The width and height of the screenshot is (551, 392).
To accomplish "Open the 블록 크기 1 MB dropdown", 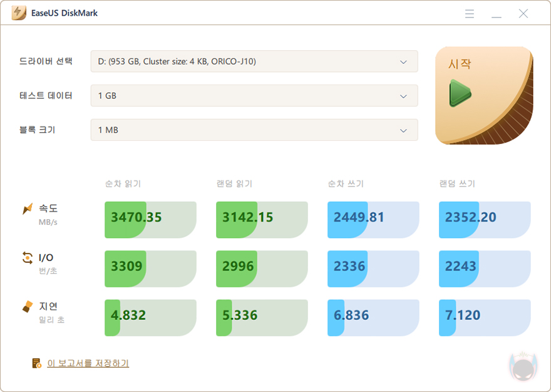I will [x=254, y=130].
